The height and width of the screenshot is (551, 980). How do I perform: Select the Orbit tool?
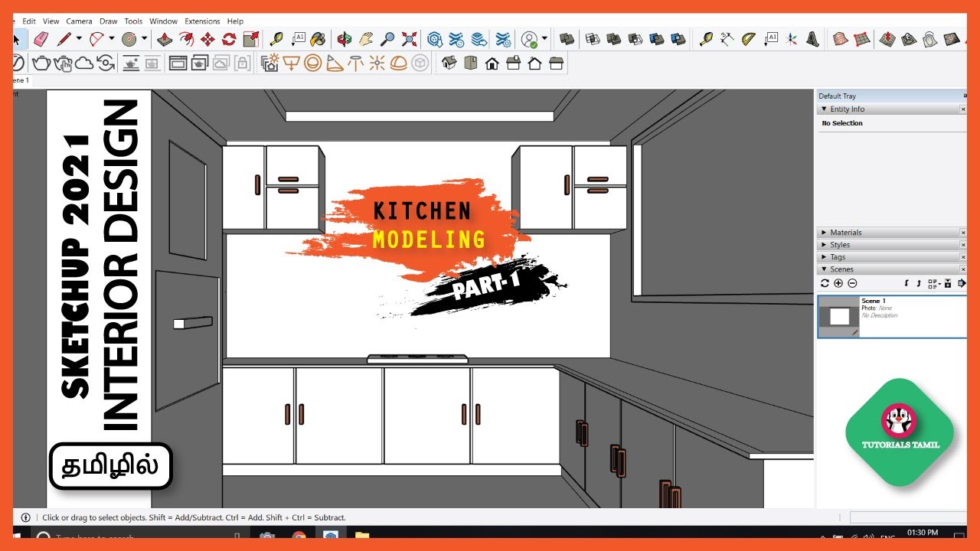345,39
